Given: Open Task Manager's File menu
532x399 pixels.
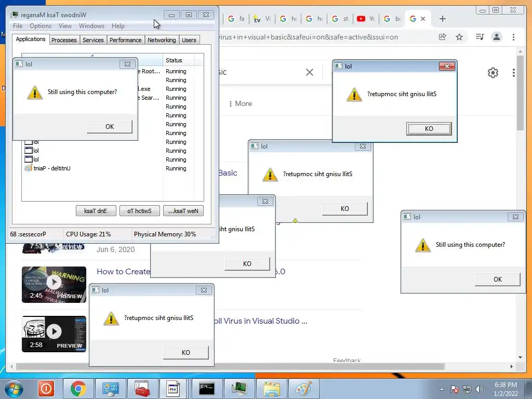Looking at the screenshot, I should click(x=18, y=26).
